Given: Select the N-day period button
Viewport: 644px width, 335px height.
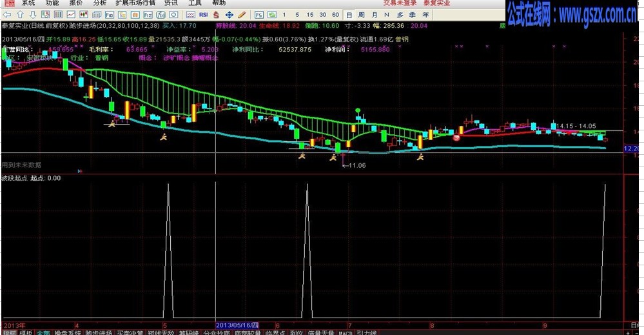Looking at the screenshot, I should pyautogui.click(x=387, y=15).
